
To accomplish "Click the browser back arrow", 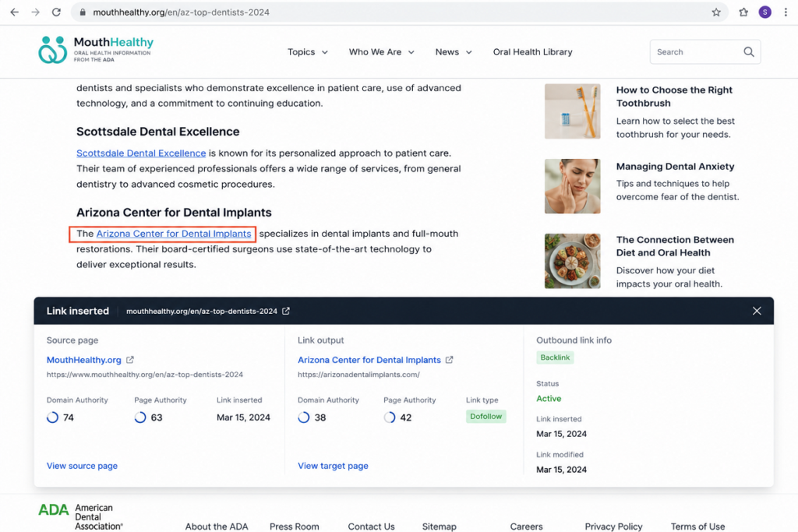I will pyautogui.click(x=14, y=12).
